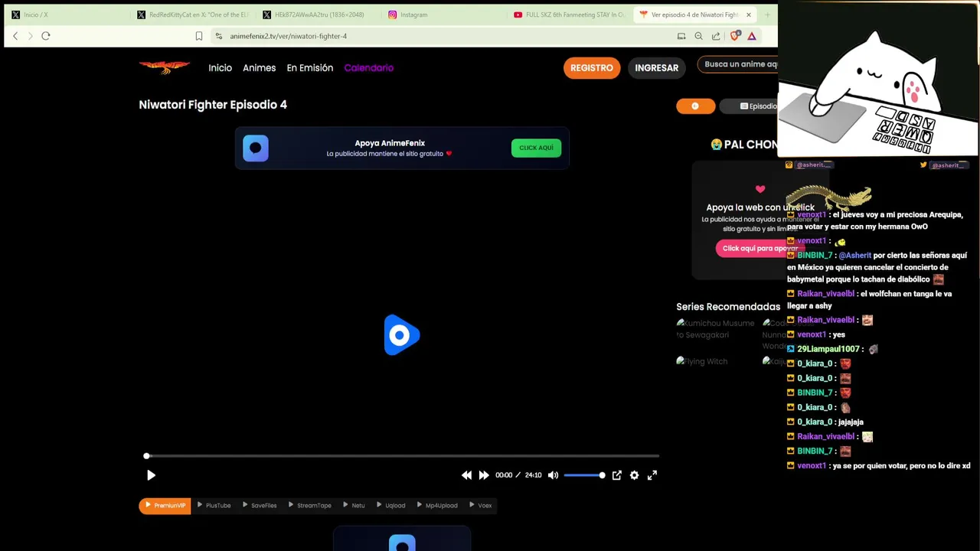
Task: Open the Animes menu item
Action: click(x=259, y=68)
